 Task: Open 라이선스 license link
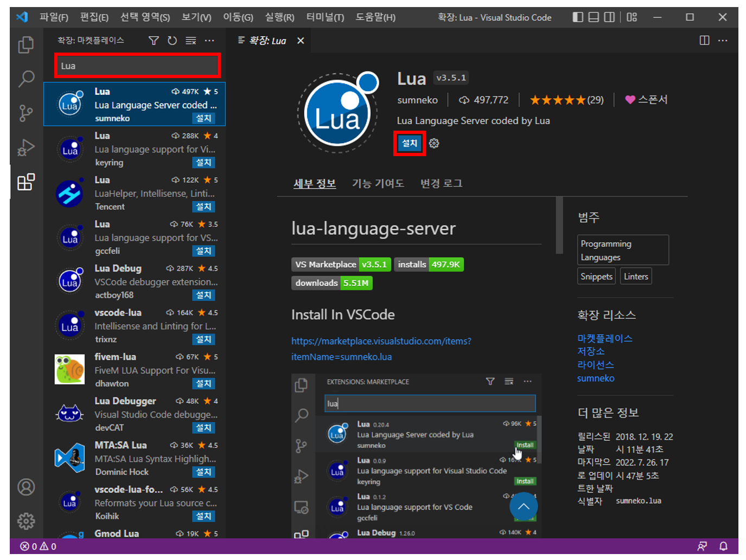click(596, 365)
